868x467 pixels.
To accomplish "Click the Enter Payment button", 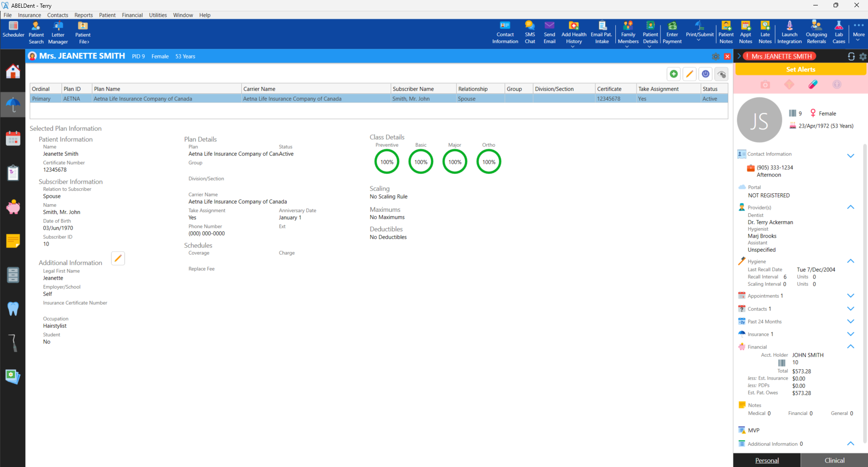I will click(672, 30).
